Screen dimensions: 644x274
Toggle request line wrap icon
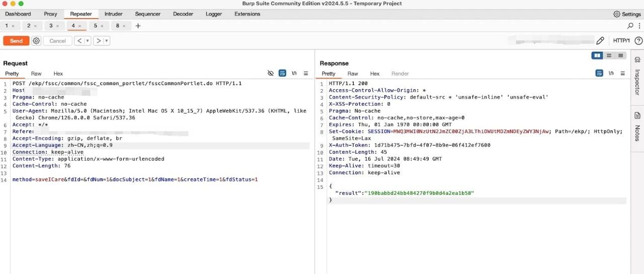282,73
